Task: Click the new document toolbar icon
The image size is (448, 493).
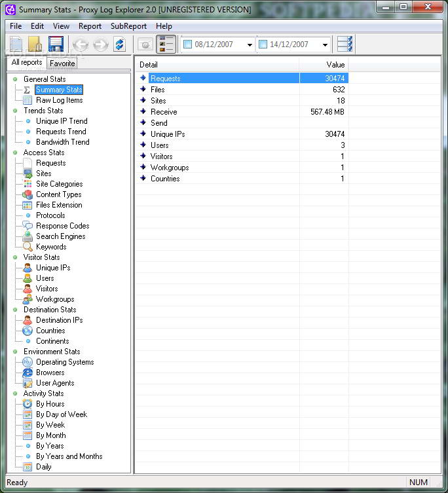Action: coord(16,44)
